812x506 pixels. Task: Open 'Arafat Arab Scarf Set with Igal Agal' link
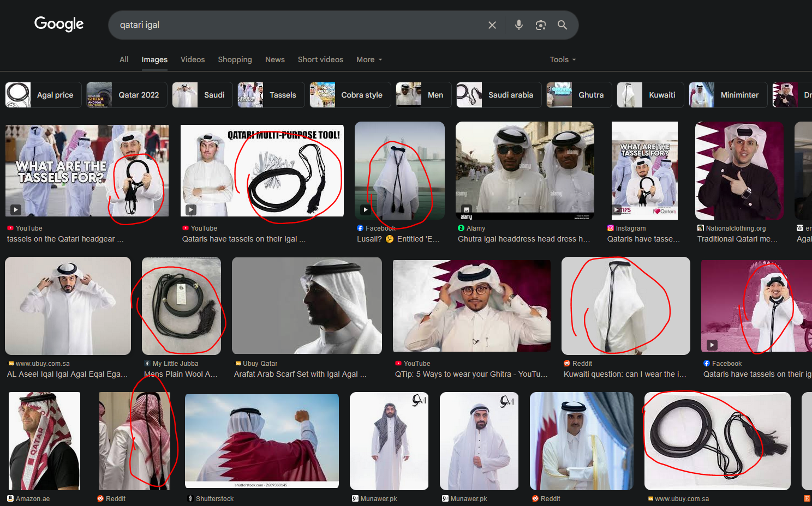[x=300, y=374]
